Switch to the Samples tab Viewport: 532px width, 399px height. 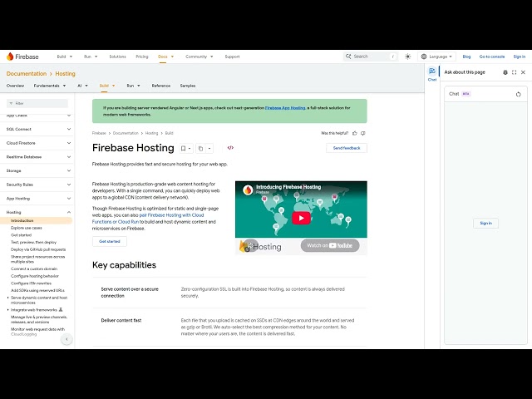(x=188, y=86)
